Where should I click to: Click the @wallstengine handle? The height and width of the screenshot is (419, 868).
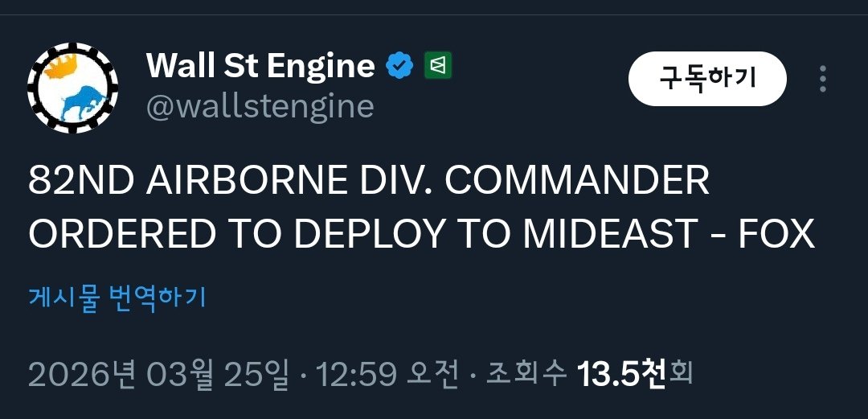coord(260,105)
